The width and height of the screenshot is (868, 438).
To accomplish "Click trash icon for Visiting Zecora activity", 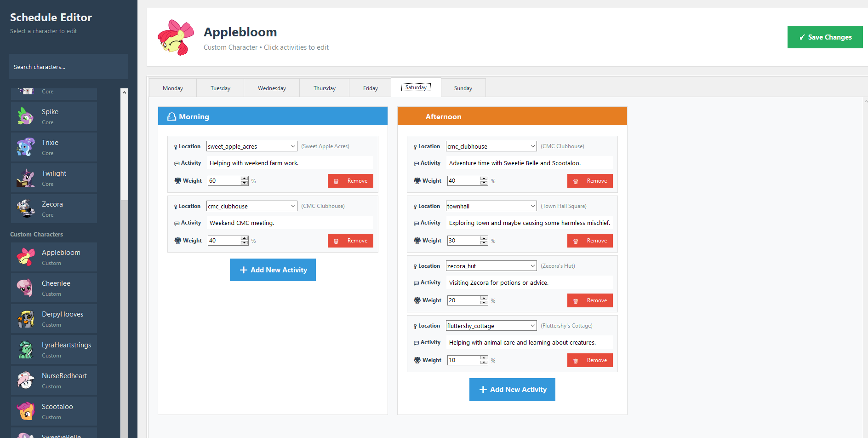I will (x=576, y=301).
